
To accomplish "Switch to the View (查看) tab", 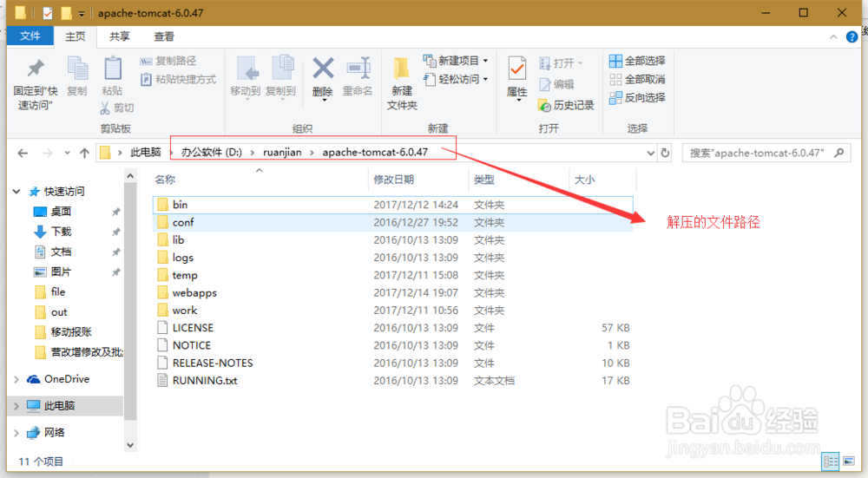I will tap(164, 36).
